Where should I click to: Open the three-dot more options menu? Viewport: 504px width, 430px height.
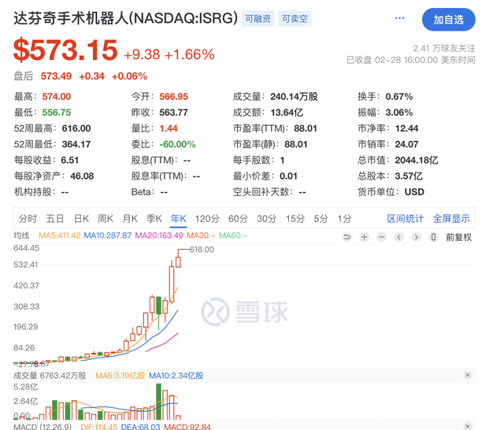[399, 18]
